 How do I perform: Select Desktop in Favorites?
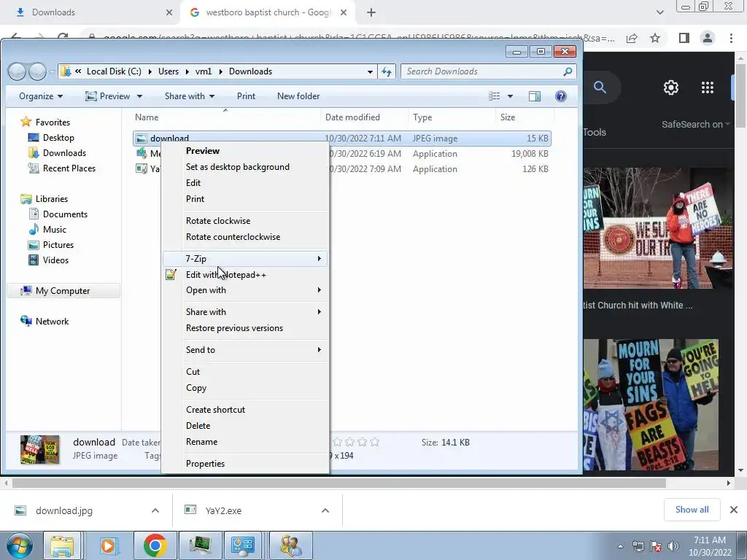[x=58, y=138]
